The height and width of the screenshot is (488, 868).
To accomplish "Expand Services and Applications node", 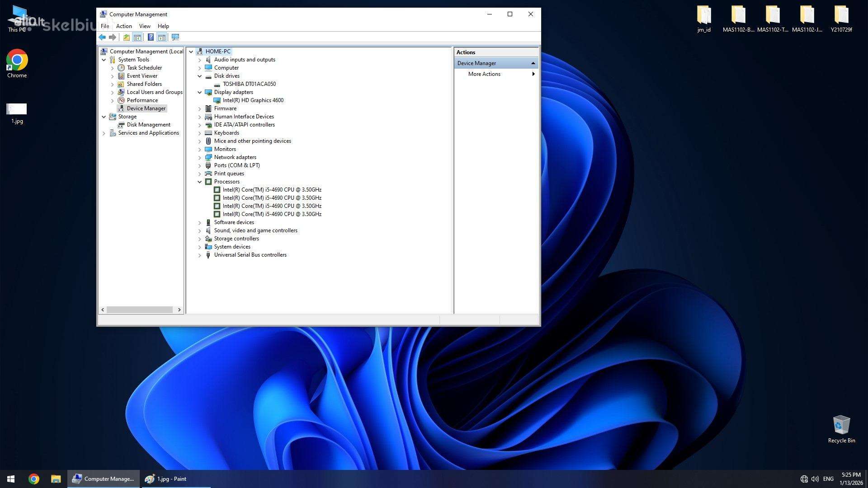I will [x=104, y=133].
